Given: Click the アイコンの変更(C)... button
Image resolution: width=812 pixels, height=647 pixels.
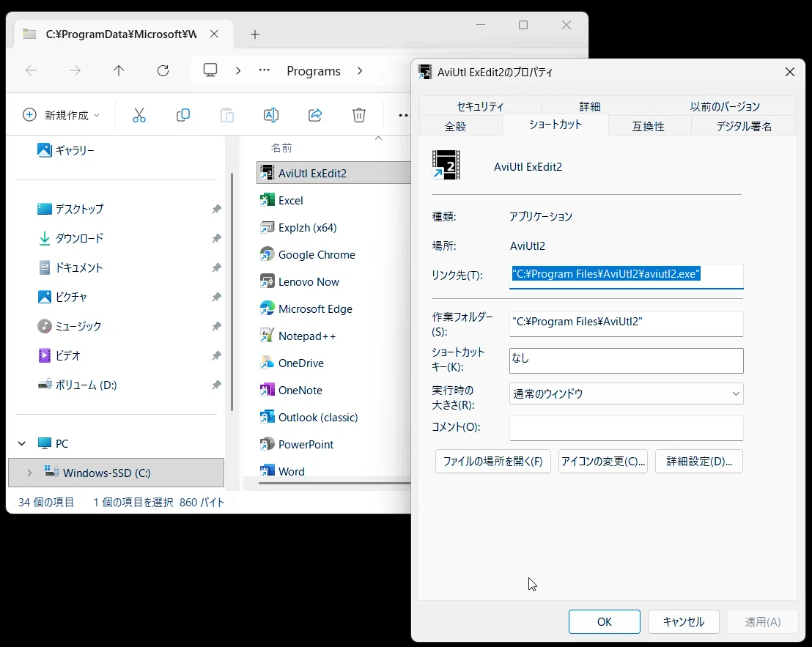Looking at the screenshot, I should click(x=603, y=461).
